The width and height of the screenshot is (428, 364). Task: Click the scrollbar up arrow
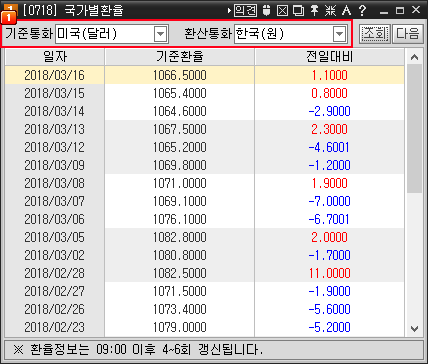(x=414, y=57)
